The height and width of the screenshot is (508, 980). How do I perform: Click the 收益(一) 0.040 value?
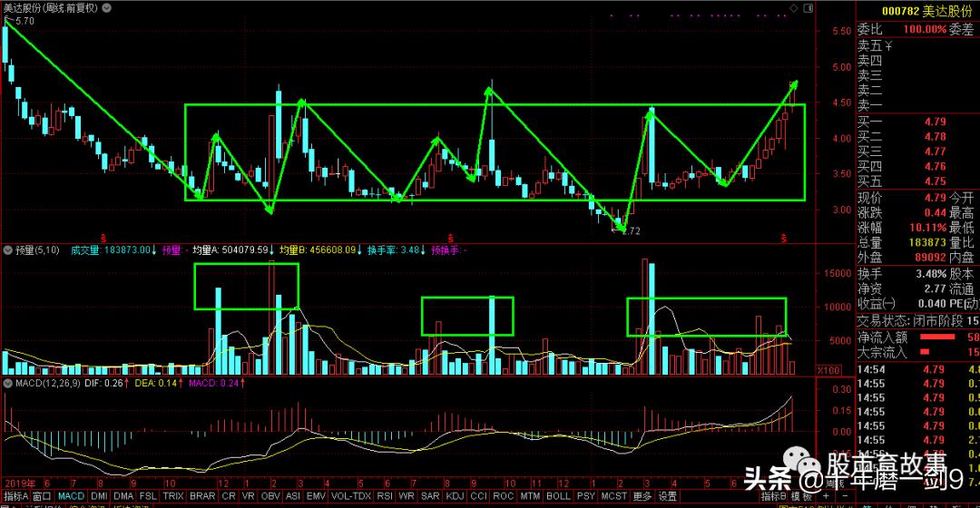tap(933, 304)
